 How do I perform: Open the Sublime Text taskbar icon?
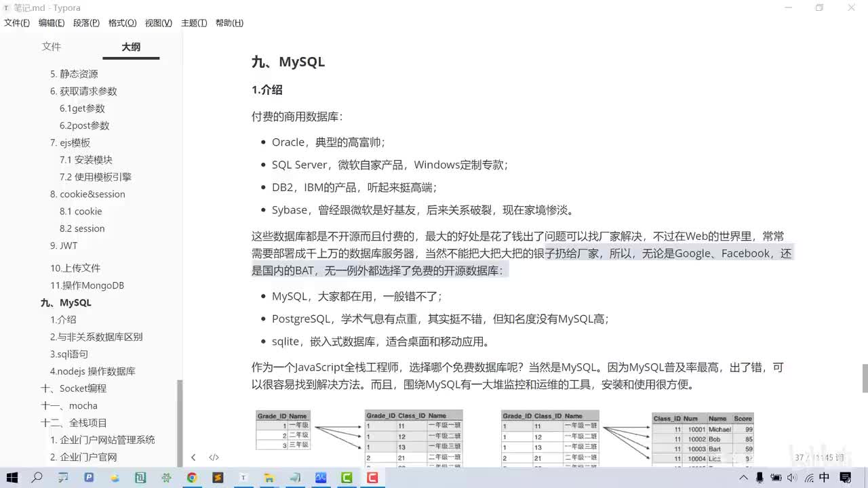218,478
